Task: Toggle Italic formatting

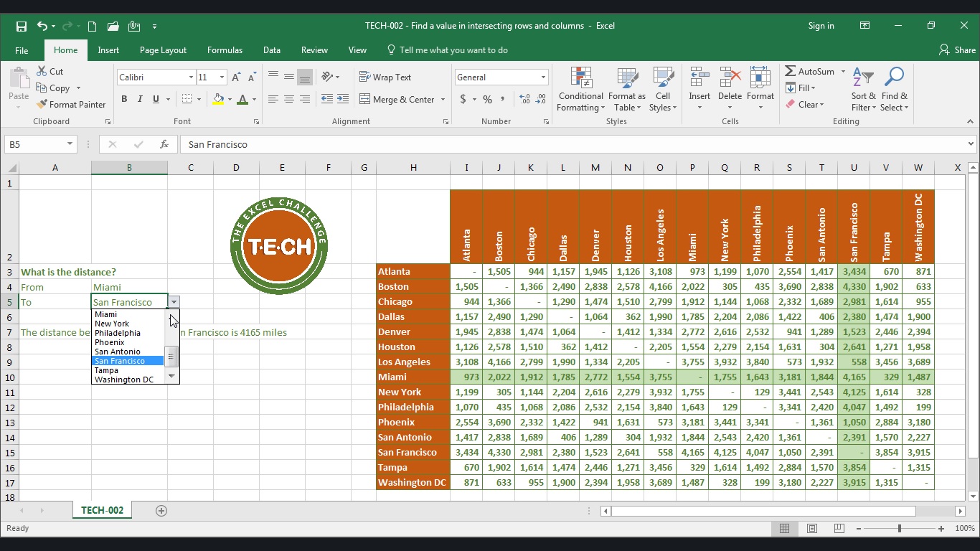Action: 140,100
